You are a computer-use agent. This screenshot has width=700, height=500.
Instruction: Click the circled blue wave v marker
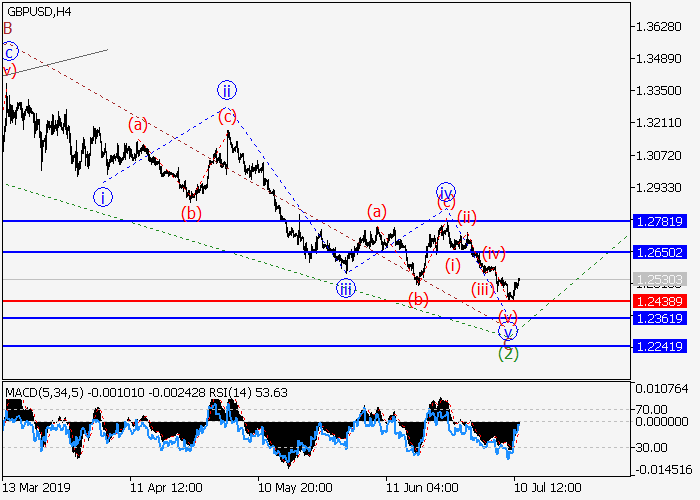[508, 331]
